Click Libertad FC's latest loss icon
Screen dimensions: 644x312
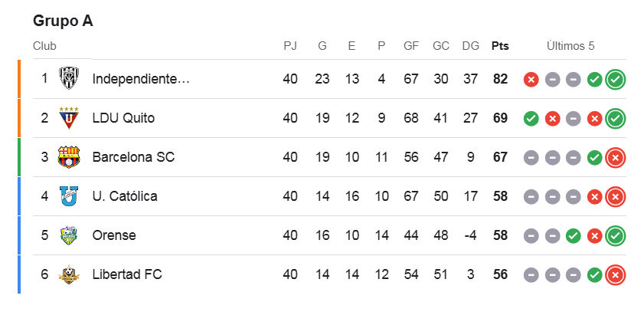(x=616, y=274)
